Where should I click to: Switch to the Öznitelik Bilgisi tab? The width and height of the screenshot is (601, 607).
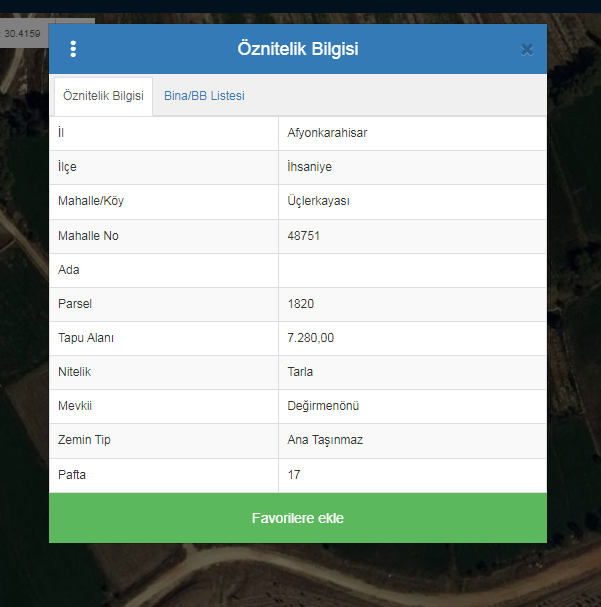click(x=103, y=96)
